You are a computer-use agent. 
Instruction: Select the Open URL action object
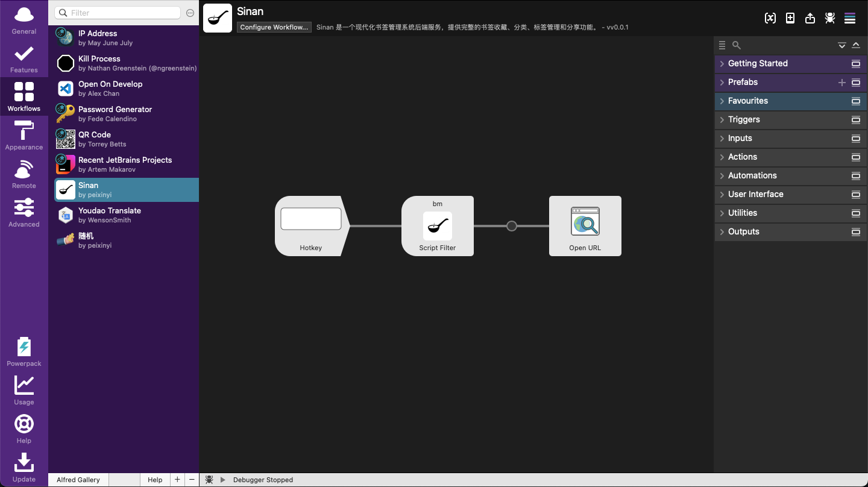pos(585,226)
